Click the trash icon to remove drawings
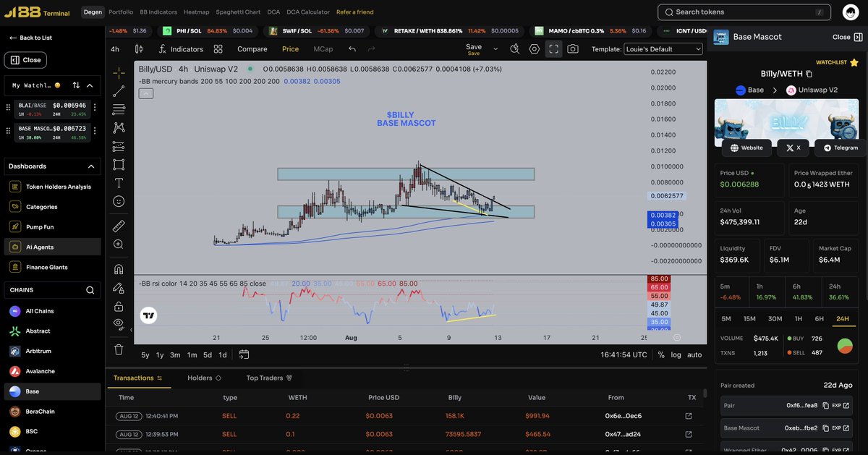Viewport: 868px width, 455px height. [x=119, y=349]
